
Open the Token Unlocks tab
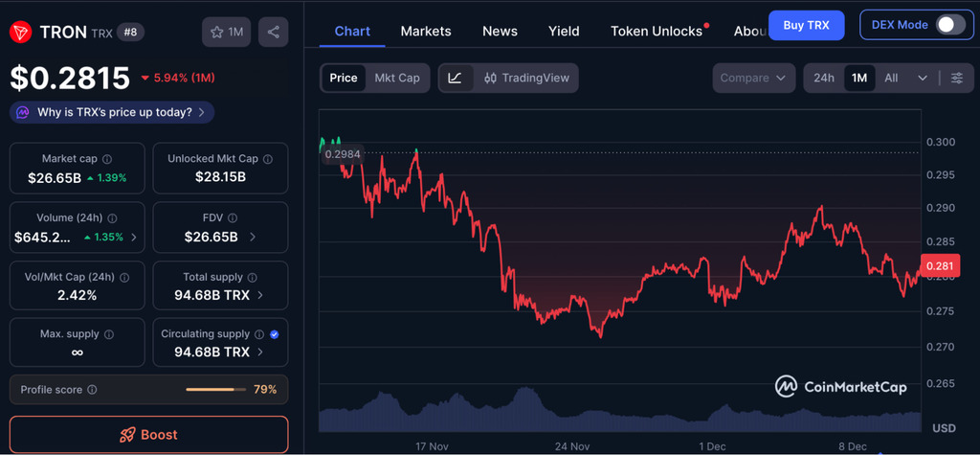[657, 31]
